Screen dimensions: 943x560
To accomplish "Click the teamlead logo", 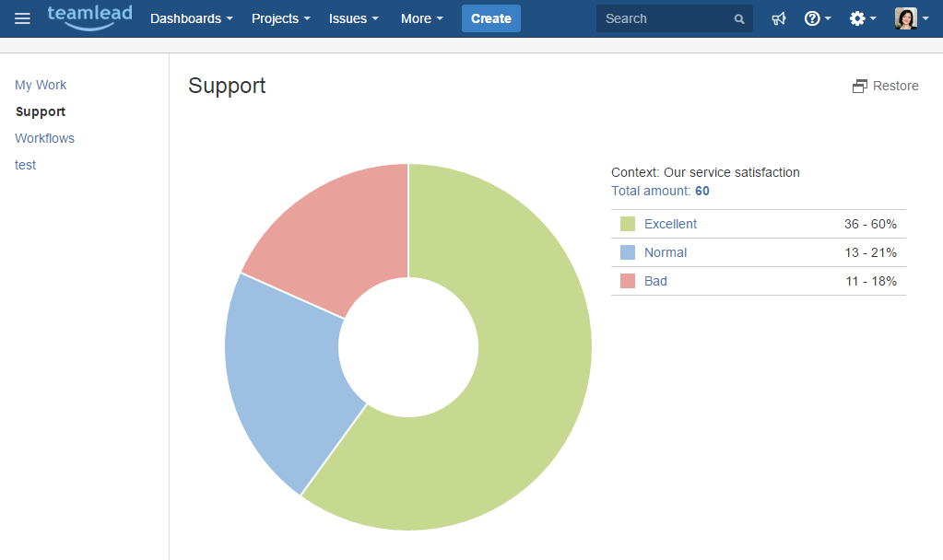I will tap(89, 17).
